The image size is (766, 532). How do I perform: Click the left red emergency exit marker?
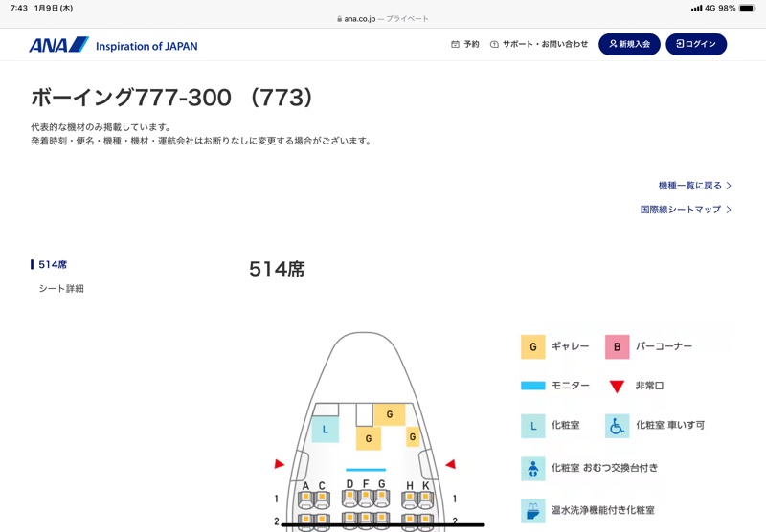[279, 464]
